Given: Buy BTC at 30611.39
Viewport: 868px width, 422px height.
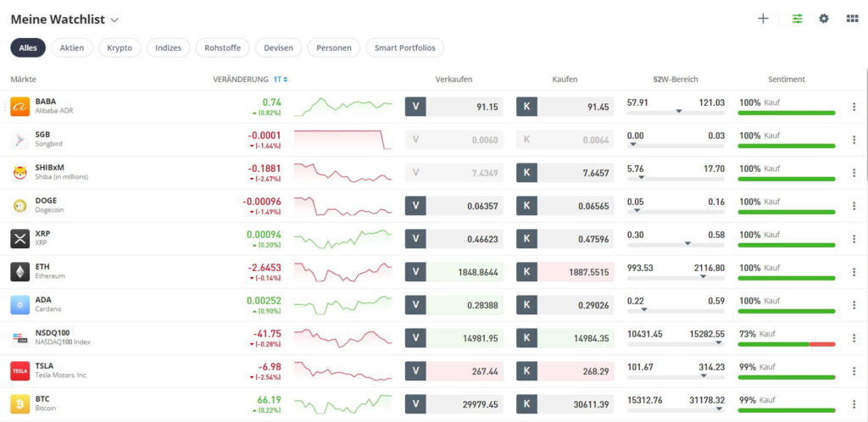Looking at the screenshot, I should pos(565,404).
